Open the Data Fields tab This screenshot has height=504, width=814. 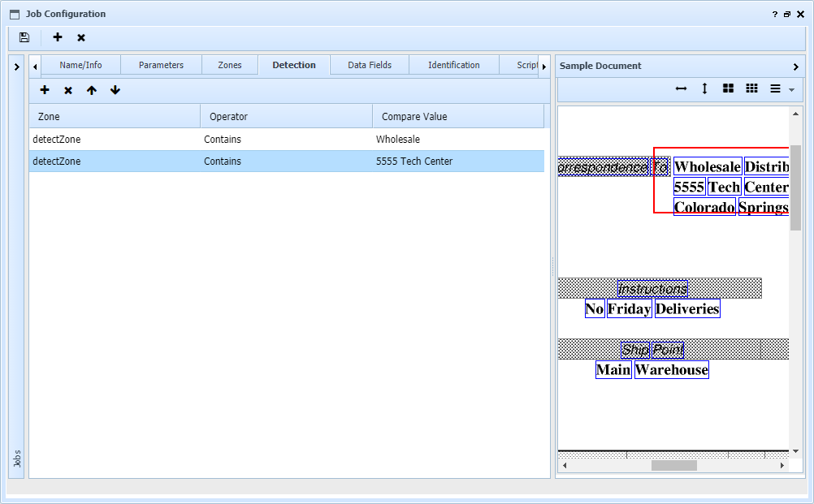pos(370,65)
